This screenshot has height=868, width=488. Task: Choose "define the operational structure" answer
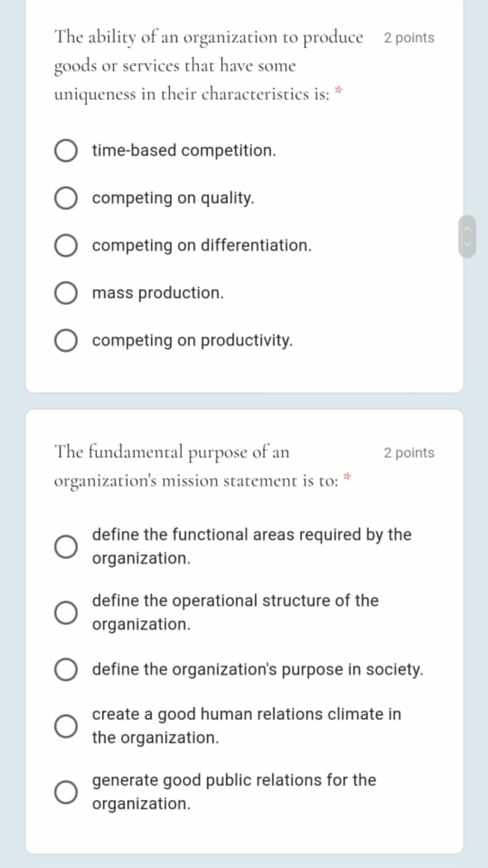(x=66, y=613)
